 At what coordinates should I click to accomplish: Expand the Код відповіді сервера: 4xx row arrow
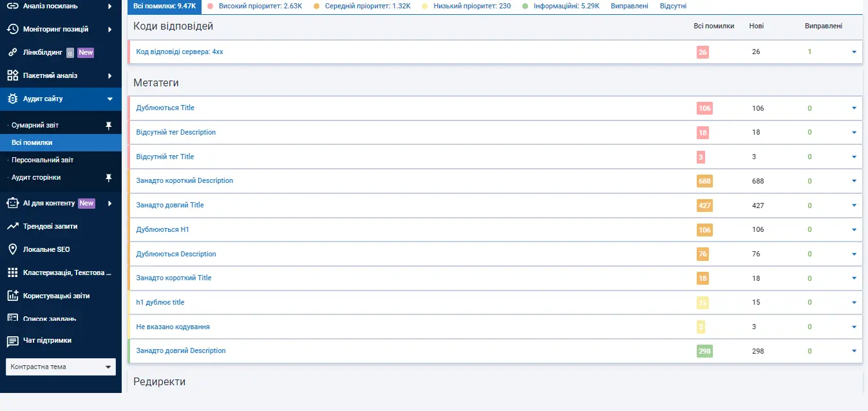click(x=854, y=52)
